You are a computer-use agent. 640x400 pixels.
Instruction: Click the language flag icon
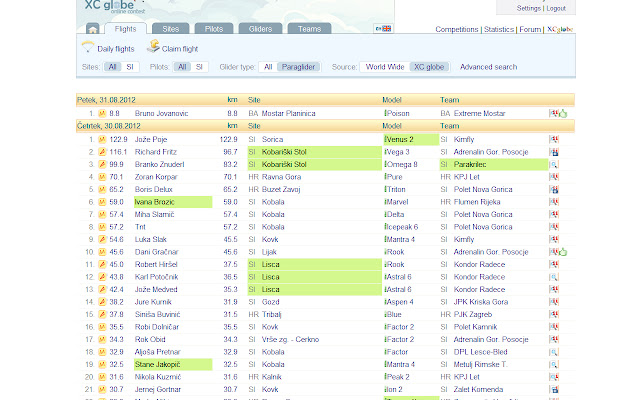[x=383, y=29]
